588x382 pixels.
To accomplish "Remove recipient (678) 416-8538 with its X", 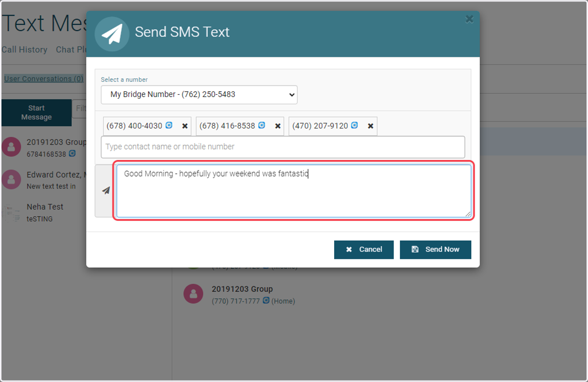I will [x=278, y=126].
